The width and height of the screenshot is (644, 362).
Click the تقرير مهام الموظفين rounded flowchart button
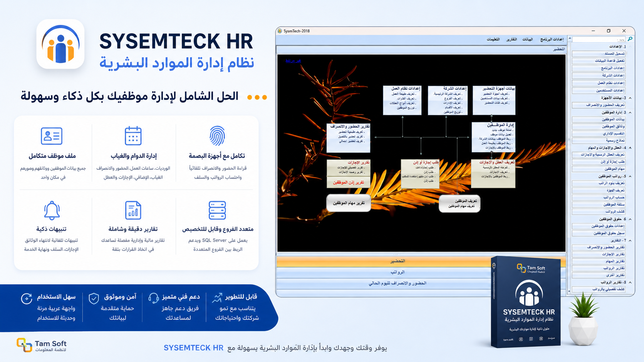(x=349, y=203)
